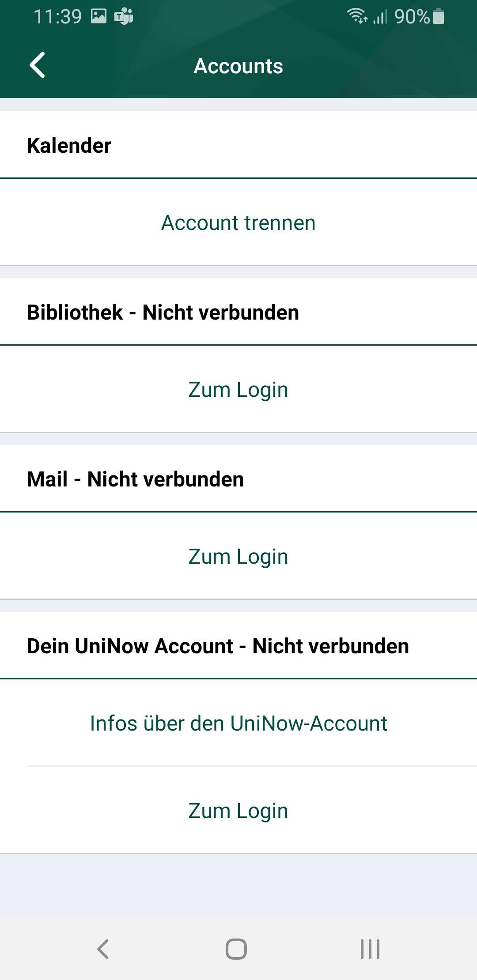Open Zum Login under Dein UniNow Account

point(238,811)
